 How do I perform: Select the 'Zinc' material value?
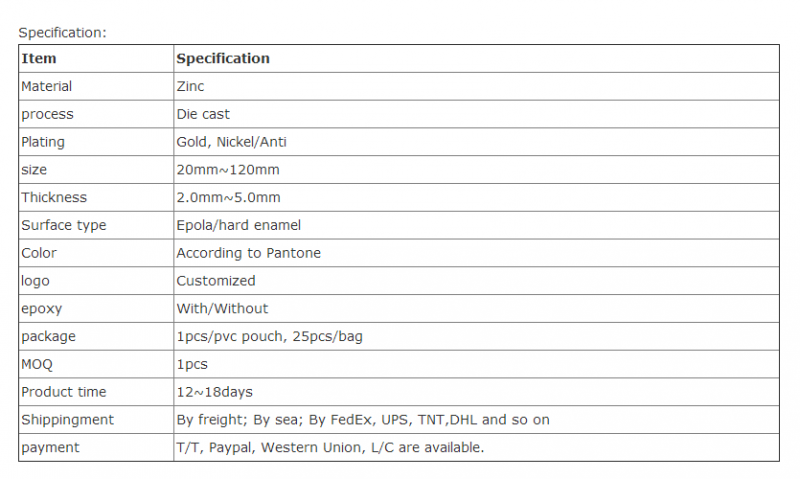[191, 87]
